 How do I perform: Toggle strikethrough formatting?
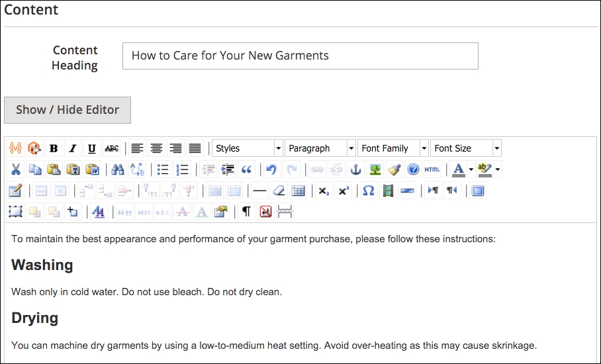point(112,148)
